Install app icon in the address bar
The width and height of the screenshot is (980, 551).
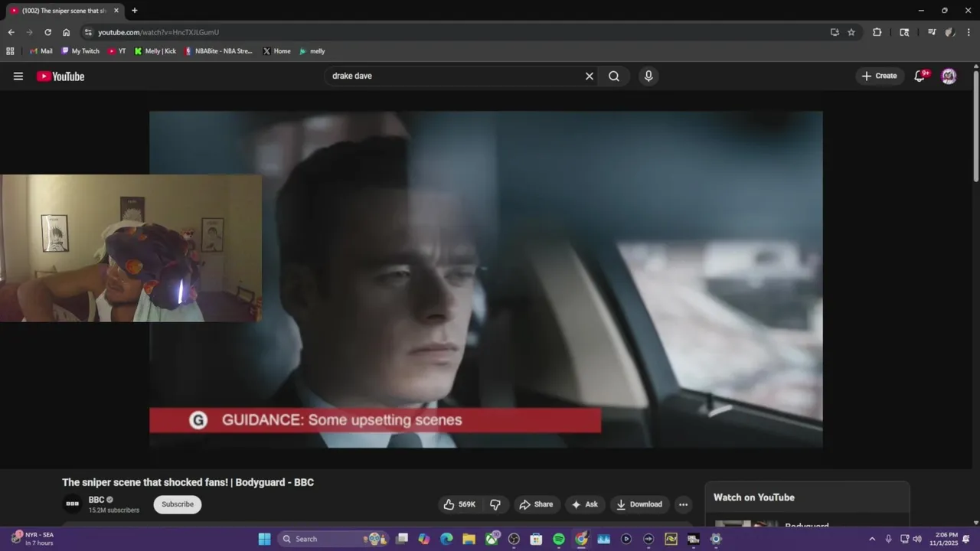[x=835, y=32]
